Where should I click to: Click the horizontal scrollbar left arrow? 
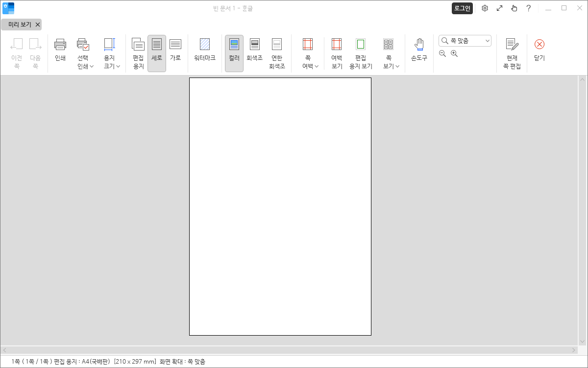tap(5, 350)
